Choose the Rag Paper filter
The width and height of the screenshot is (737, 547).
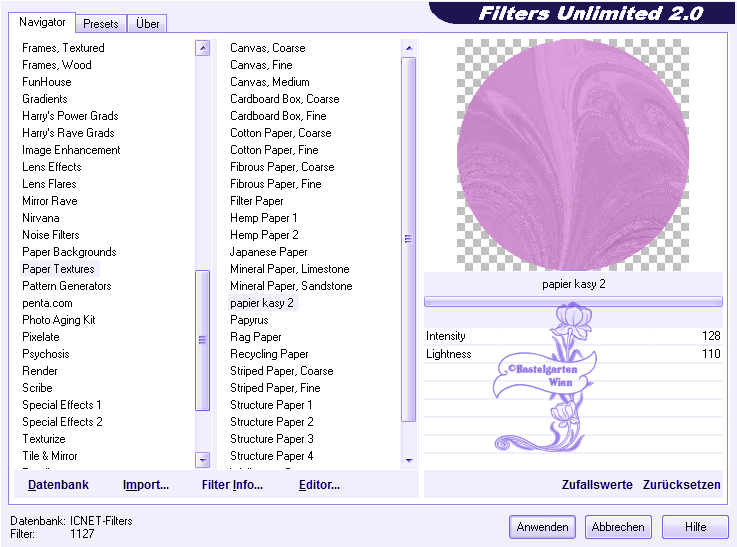[x=256, y=337]
